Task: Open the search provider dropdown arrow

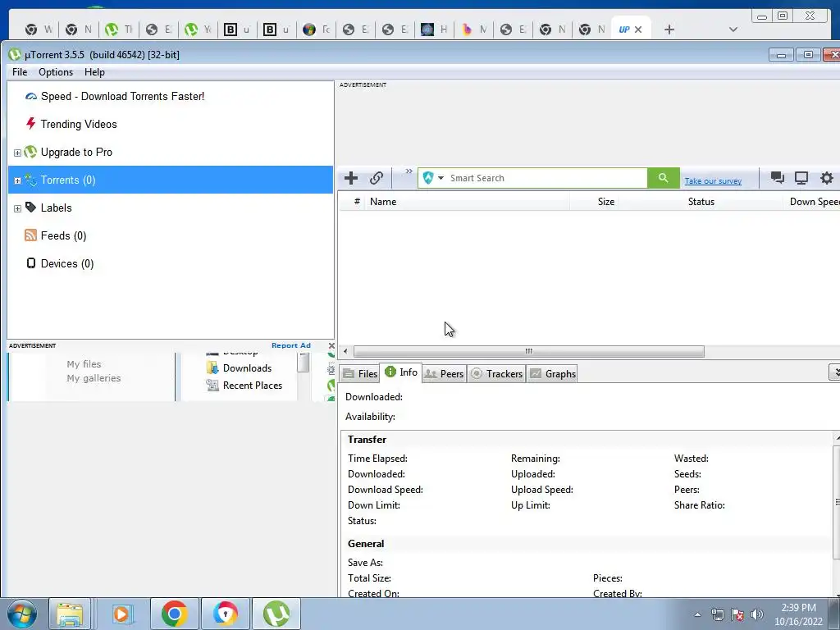Action: tap(441, 178)
